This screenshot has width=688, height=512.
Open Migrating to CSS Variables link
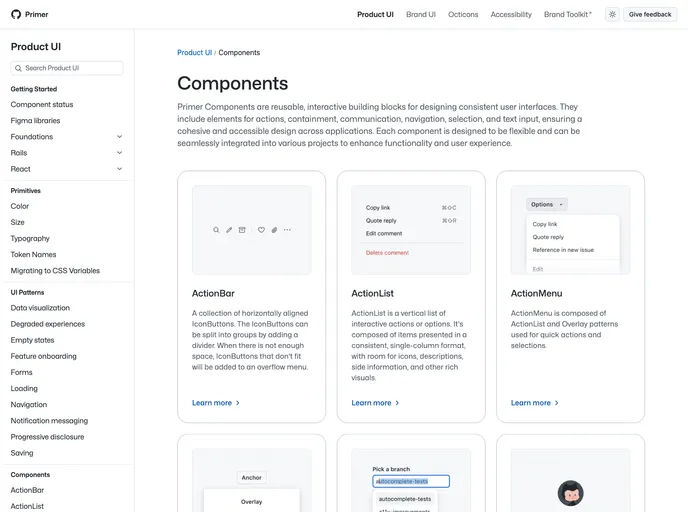tap(55, 271)
